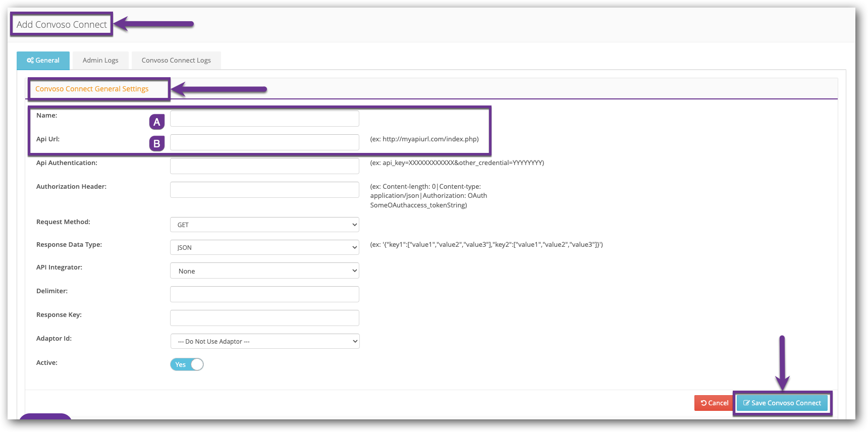The image size is (868, 432).
Task: Click the edit icon on Save button
Action: click(746, 403)
